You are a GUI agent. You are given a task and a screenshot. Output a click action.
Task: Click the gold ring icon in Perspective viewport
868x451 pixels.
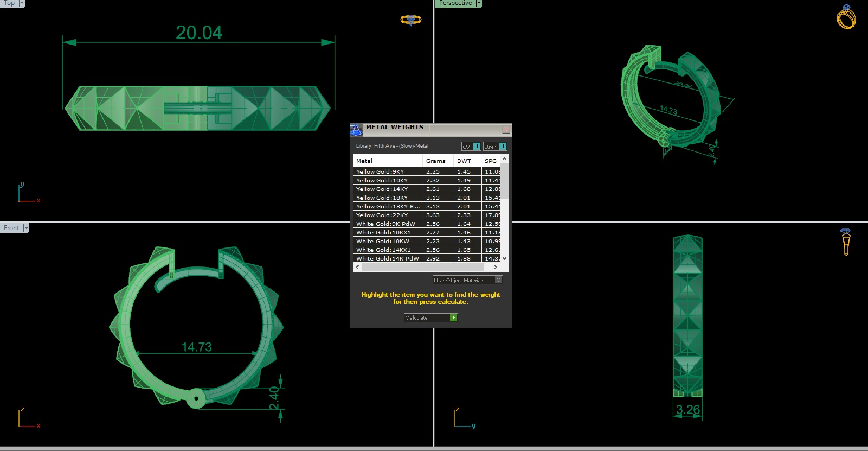click(x=846, y=17)
